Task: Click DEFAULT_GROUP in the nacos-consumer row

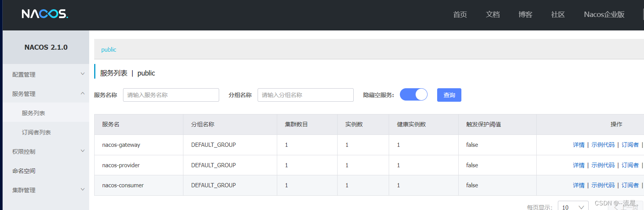Action: pyautogui.click(x=213, y=185)
